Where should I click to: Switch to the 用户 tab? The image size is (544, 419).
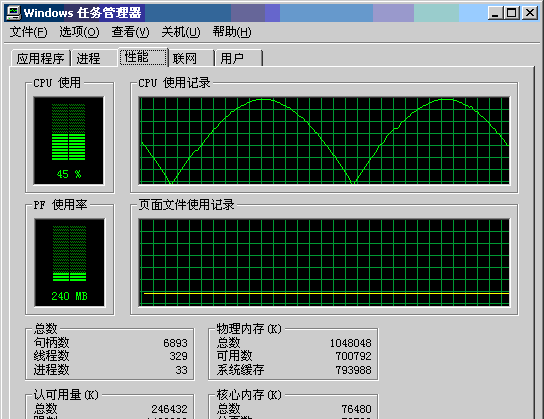(x=239, y=58)
